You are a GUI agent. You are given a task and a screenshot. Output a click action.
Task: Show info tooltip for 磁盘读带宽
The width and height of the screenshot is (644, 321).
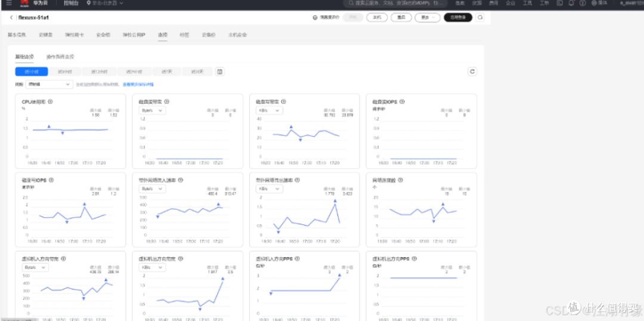[x=167, y=101]
